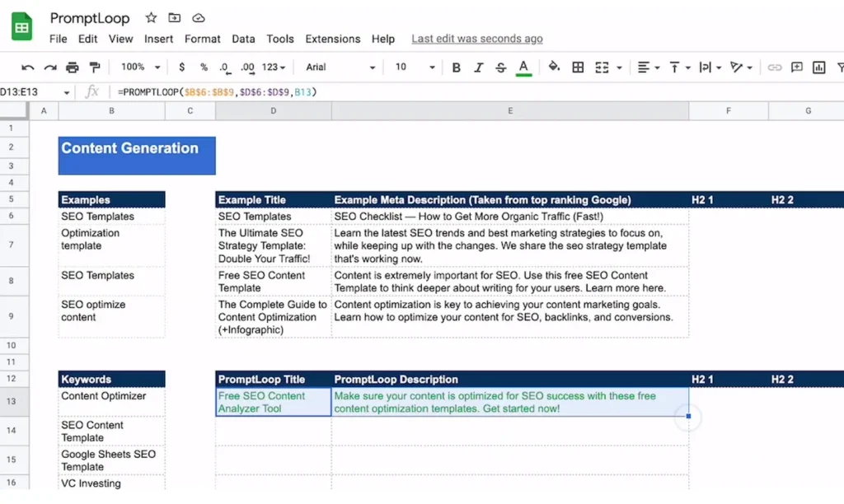Viewport: 844px width, 504px height.
Task: Insert a link using the link icon
Action: pyautogui.click(x=773, y=68)
